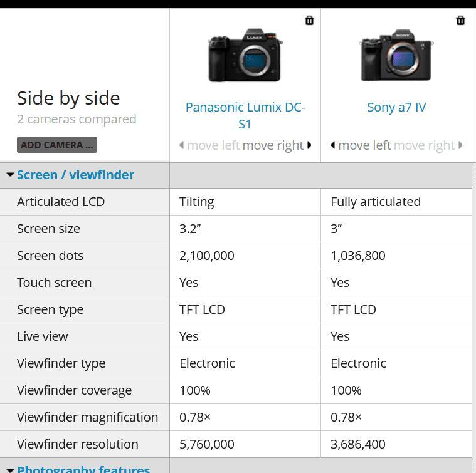The width and height of the screenshot is (476, 473).
Task: Click the Screen dots row label
Action: (x=50, y=256)
